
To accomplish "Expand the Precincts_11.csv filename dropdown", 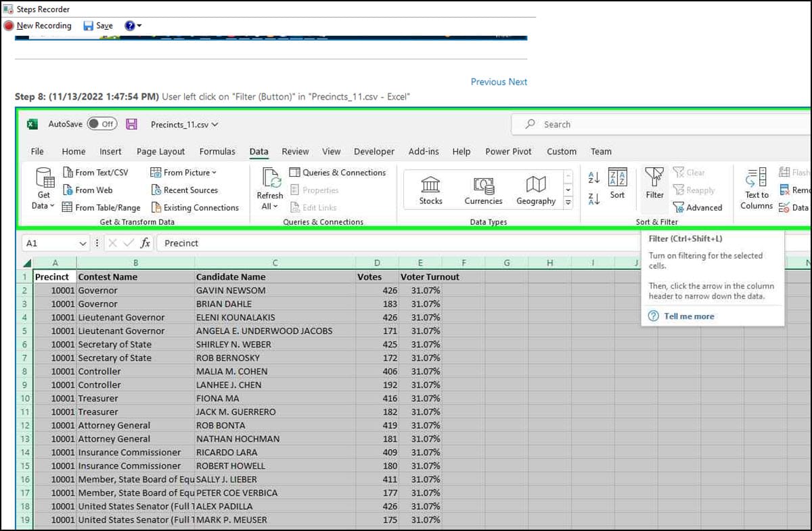I will tap(214, 124).
